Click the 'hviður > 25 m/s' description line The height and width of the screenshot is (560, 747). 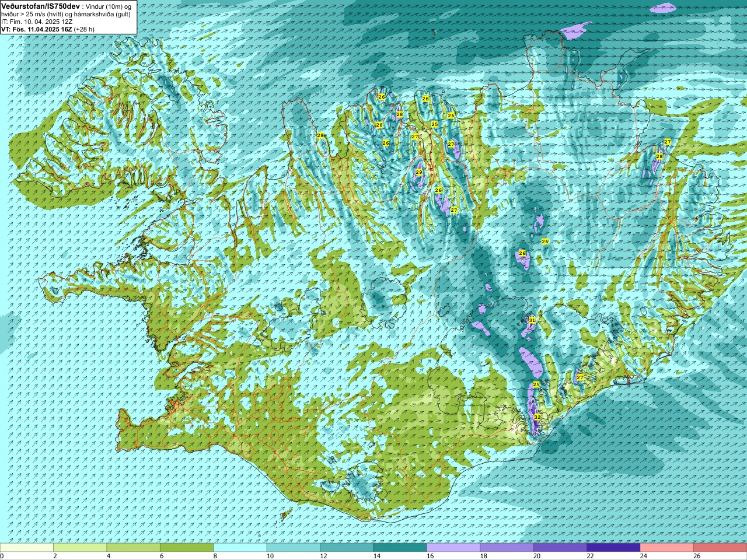coord(66,13)
